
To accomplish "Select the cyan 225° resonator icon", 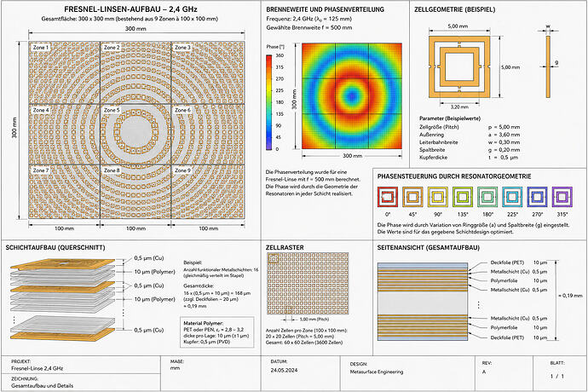I will tap(512, 197).
